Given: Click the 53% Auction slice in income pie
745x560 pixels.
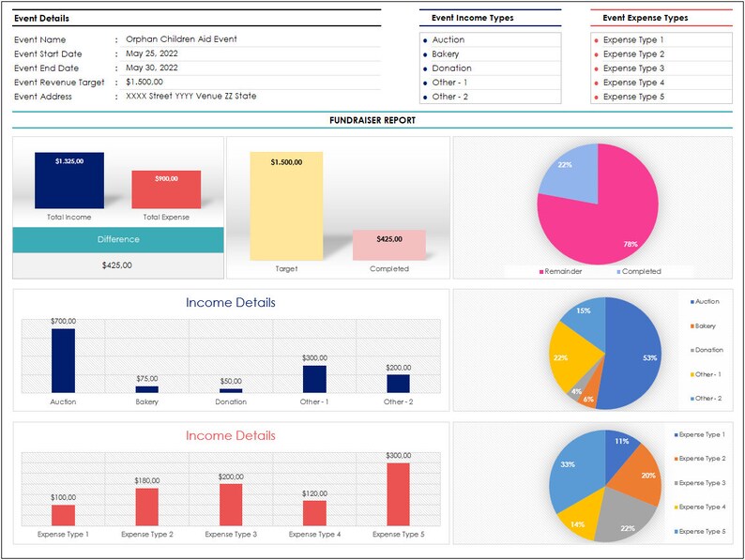Looking at the screenshot, I should 631,354.
